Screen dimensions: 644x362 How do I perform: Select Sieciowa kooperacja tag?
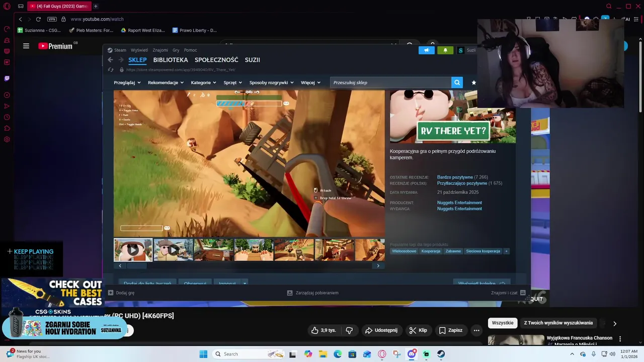[x=483, y=251]
